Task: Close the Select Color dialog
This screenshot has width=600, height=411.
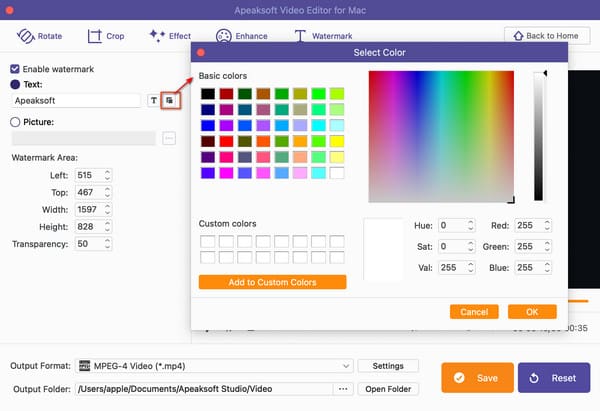Action: point(201,52)
